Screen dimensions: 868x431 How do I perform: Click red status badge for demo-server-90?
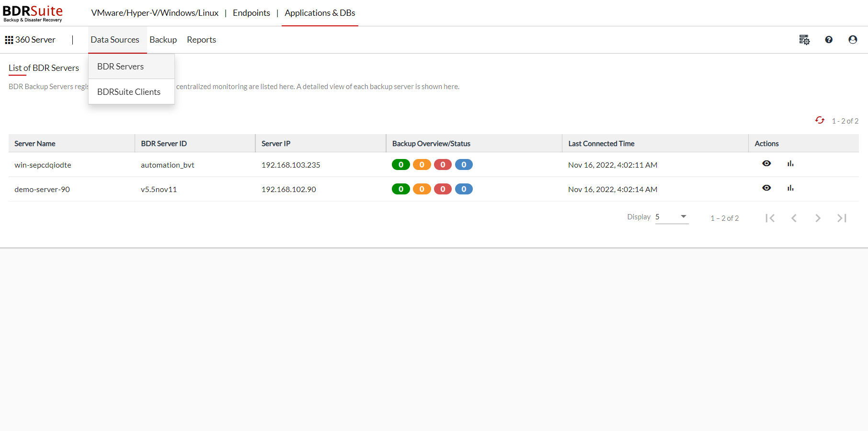443,189
